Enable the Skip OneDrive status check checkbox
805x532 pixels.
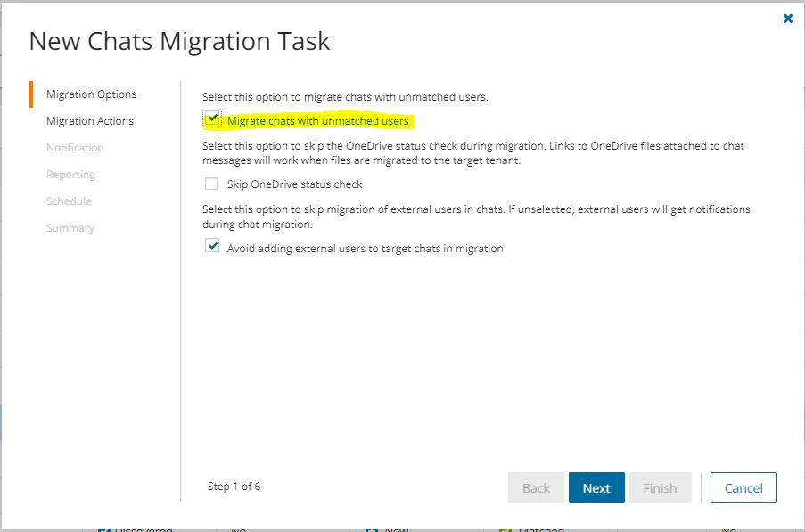[x=211, y=184]
